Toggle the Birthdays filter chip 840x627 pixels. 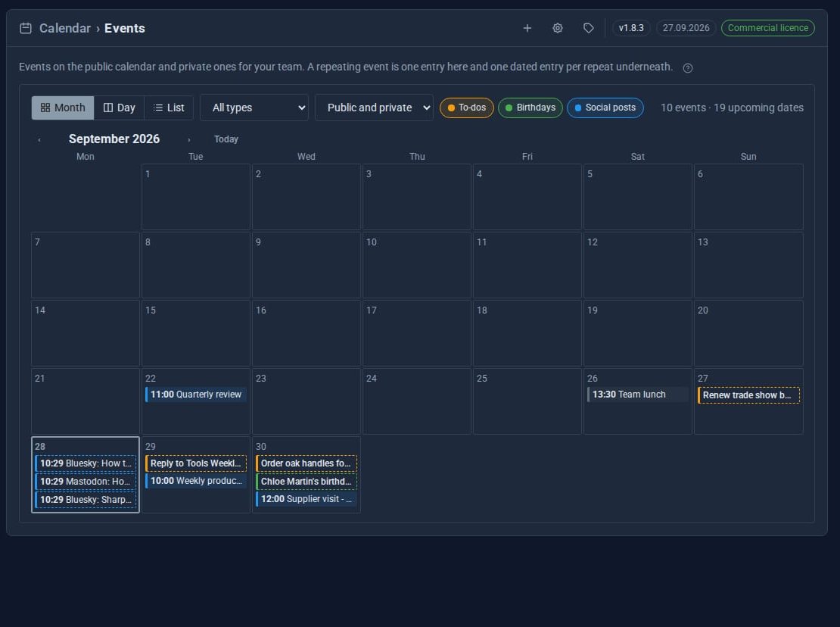click(530, 108)
